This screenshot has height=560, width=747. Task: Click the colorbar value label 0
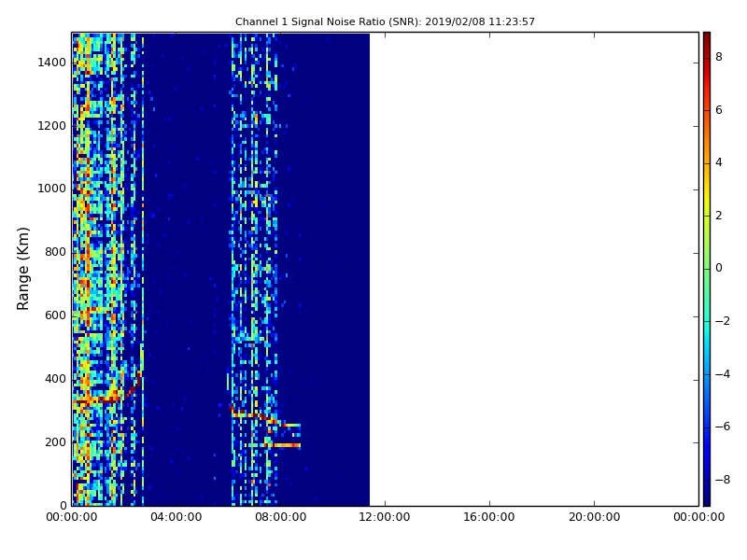(x=719, y=268)
